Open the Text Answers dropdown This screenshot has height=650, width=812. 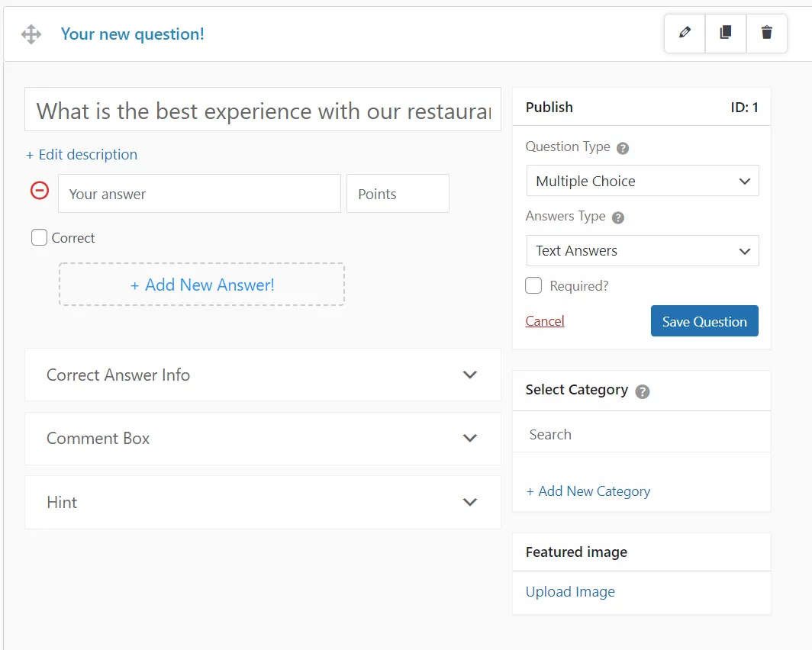(x=643, y=251)
